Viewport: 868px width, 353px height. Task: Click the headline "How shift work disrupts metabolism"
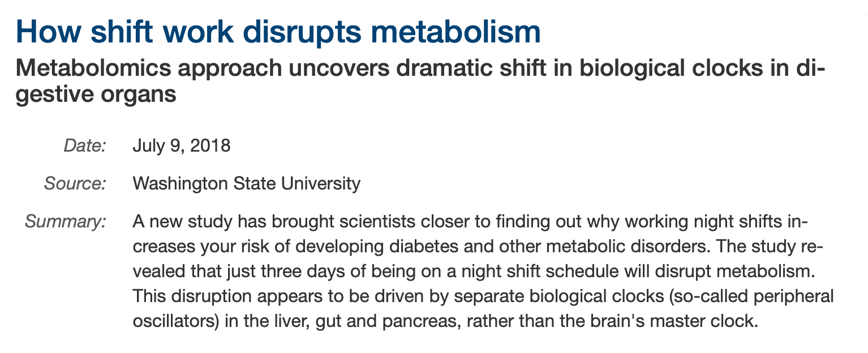[x=279, y=33]
